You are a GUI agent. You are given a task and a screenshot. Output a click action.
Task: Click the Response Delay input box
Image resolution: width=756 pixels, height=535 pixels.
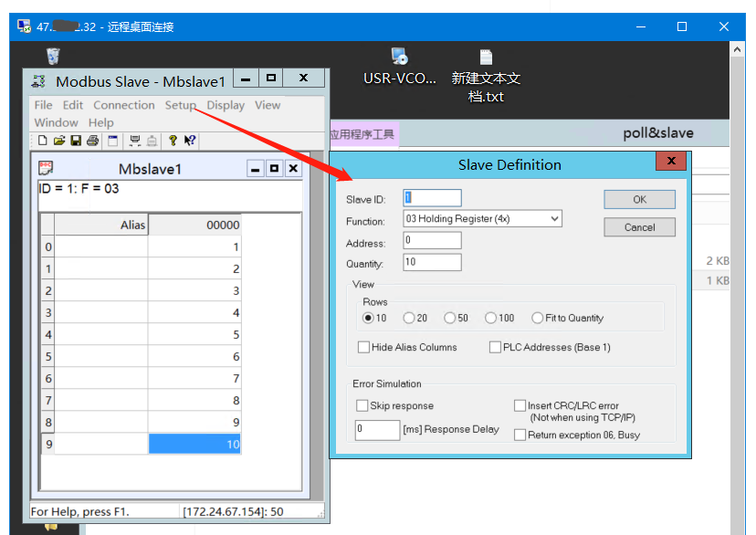pos(377,429)
